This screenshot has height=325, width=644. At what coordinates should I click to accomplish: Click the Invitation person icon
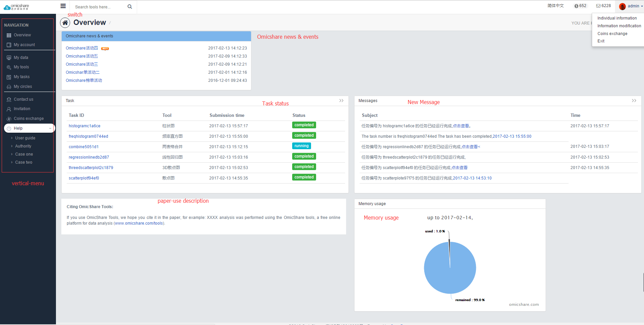pos(9,109)
